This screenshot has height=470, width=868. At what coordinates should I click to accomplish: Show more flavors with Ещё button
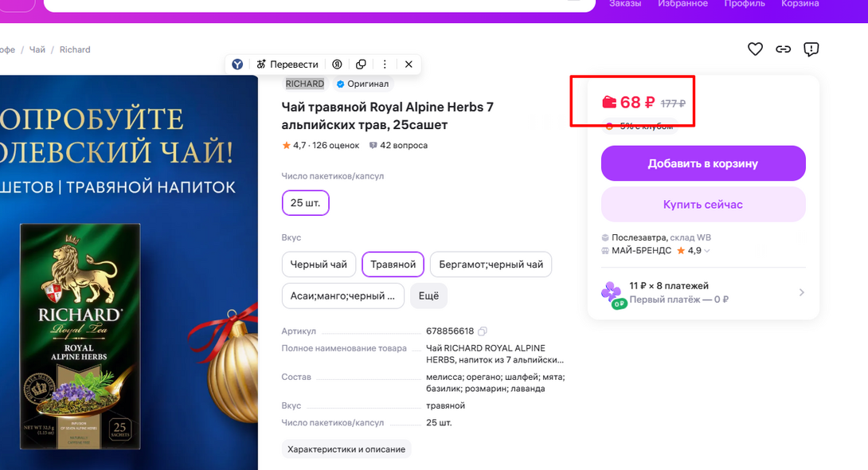pos(428,296)
